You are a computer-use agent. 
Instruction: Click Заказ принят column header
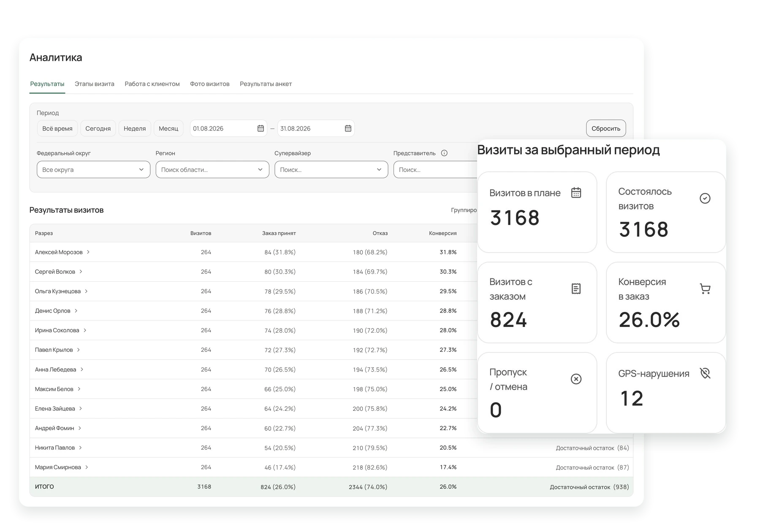[x=279, y=233]
